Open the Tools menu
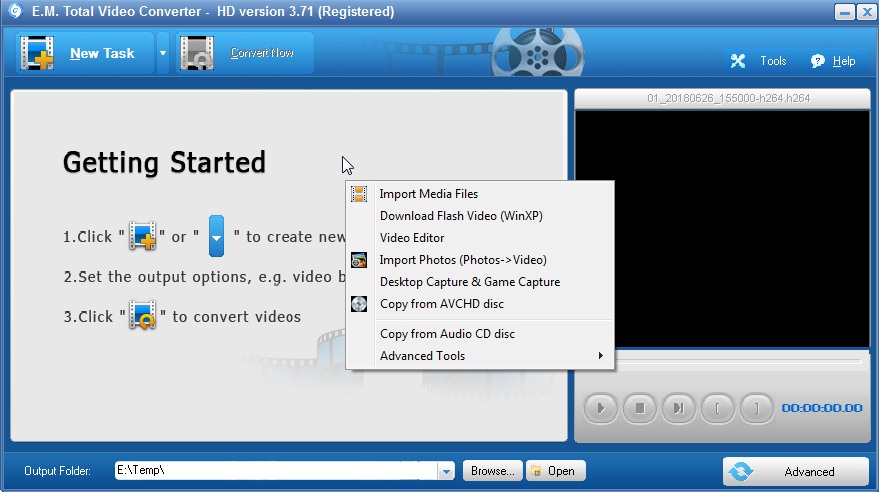879x492 pixels. (x=760, y=61)
